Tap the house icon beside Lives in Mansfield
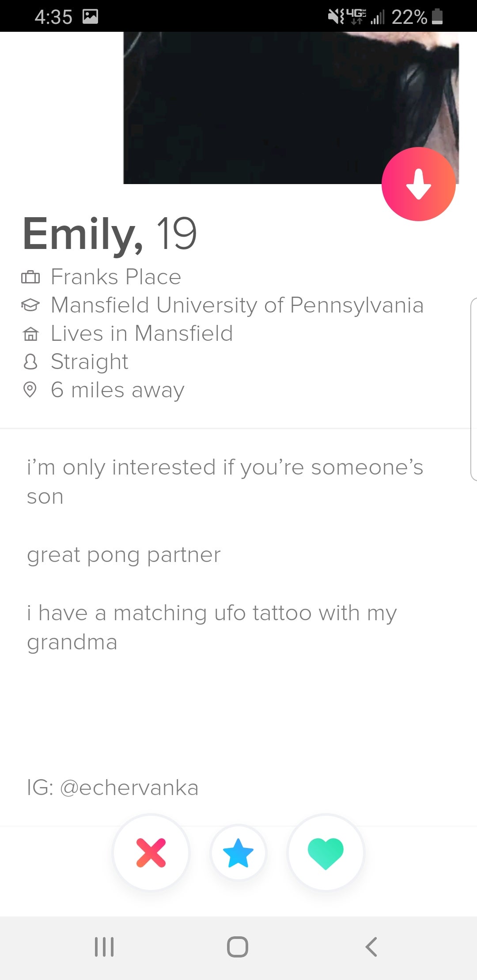Viewport: 477px width, 980px height. tap(30, 334)
